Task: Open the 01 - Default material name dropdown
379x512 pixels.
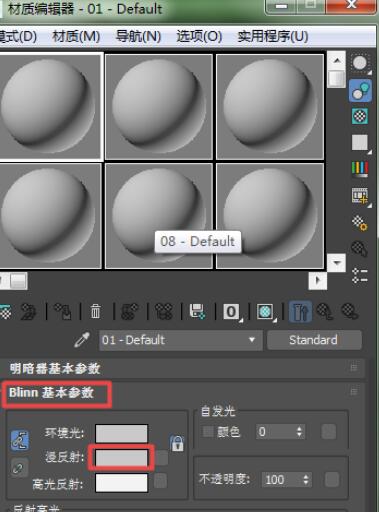Action: point(180,340)
